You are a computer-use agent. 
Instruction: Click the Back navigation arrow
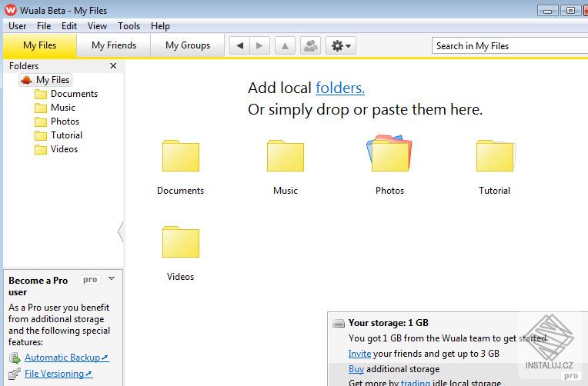(240, 45)
